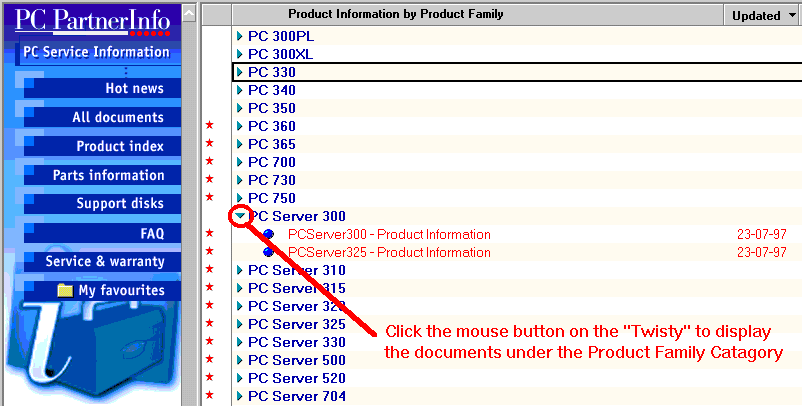Click the red star beside PC 750
Image resolution: width=802 pixels, height=406 pixels.
209,199
